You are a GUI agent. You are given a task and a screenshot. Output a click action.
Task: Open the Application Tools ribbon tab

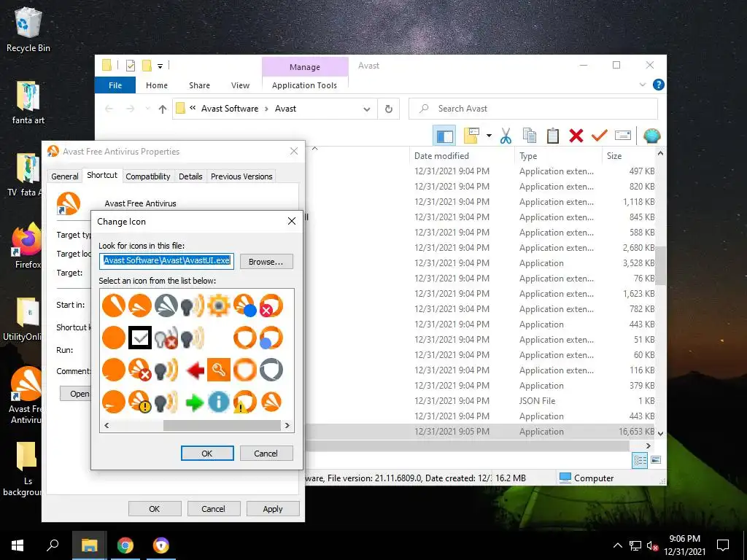[304, 85]
